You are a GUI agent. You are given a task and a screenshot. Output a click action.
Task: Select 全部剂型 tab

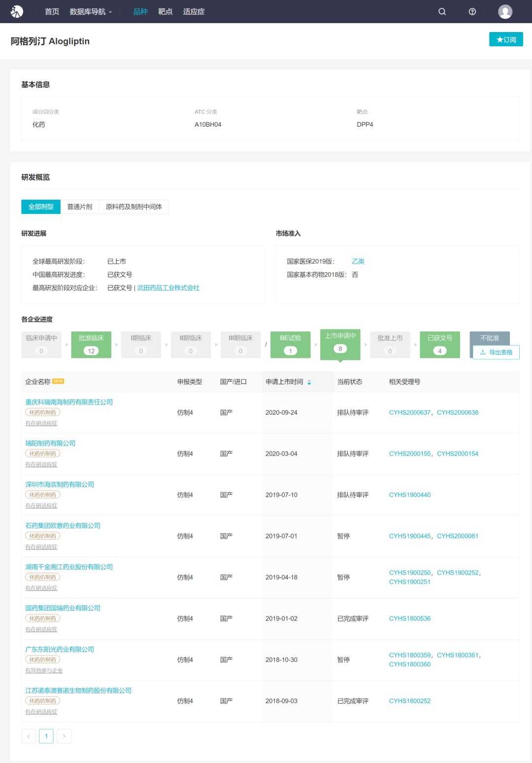[41, 207]
